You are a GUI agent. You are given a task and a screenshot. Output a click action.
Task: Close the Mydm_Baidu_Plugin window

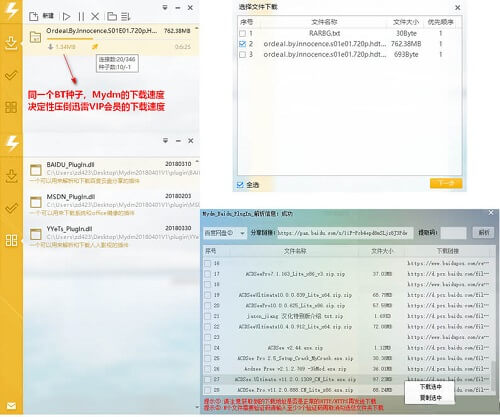pyautogui.click(x=491, y=213)
